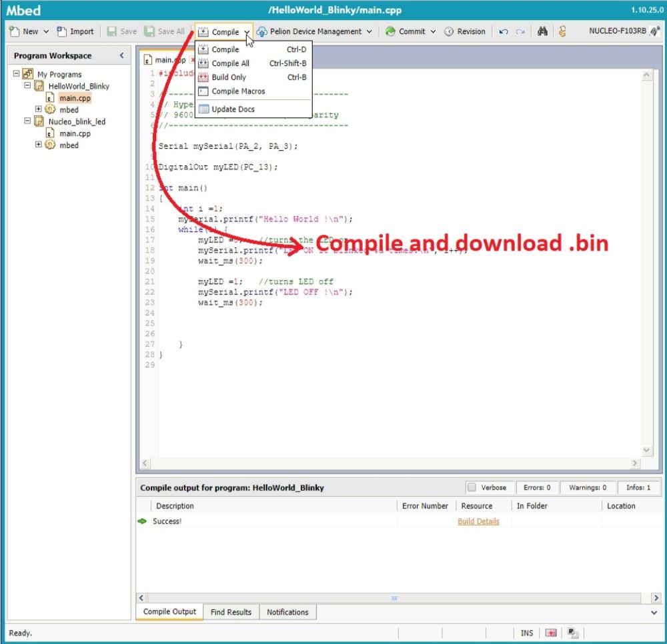Switch to Notifications tab
Viewport: 667px width, 644px height.
tap(287, 612)
